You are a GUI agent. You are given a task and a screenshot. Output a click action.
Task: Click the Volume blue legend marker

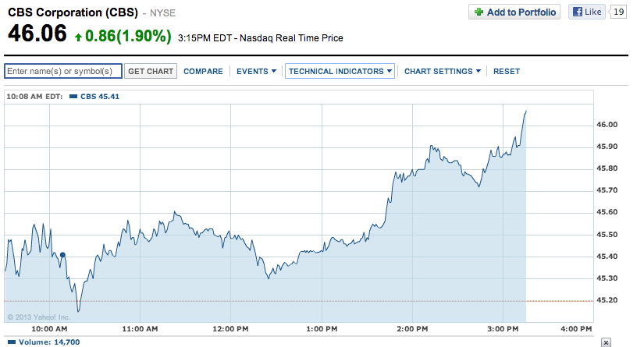click(x=12, y=342)
